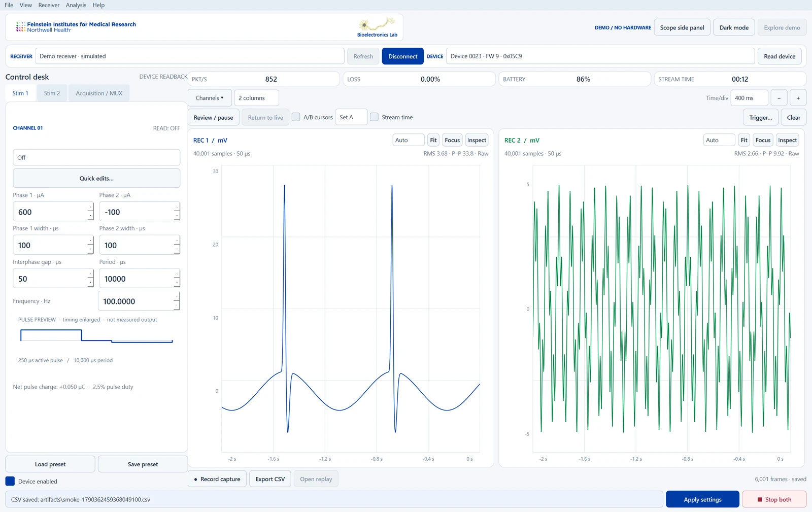Open the Help menu
812x512 pixels.
98,5
